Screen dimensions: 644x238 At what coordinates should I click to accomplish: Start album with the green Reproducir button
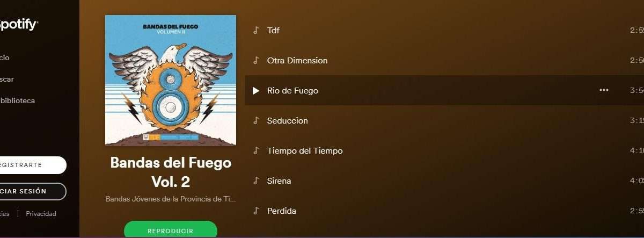171,230
